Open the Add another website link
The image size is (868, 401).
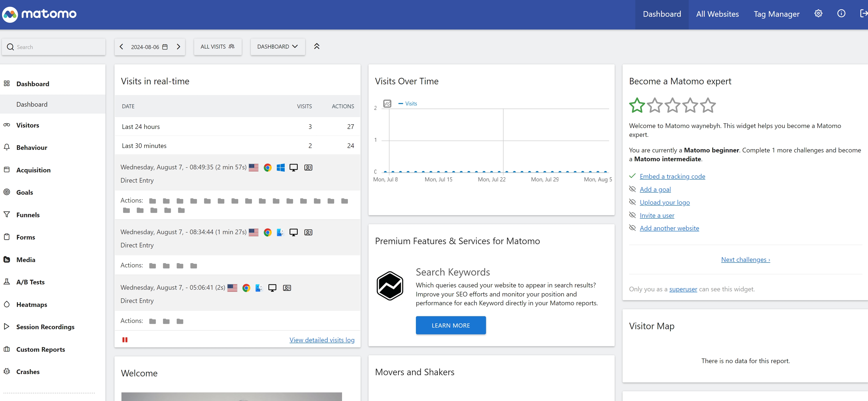click(x=669, y=228)
